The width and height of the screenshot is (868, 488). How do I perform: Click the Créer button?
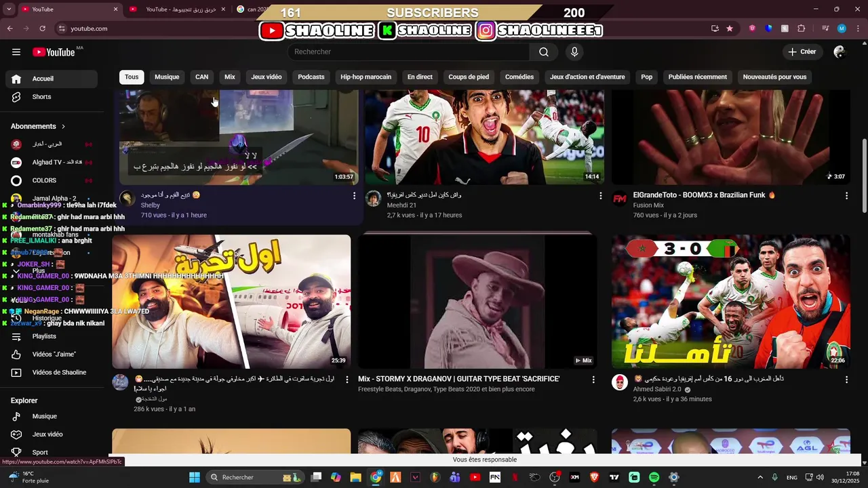point(802,52)
